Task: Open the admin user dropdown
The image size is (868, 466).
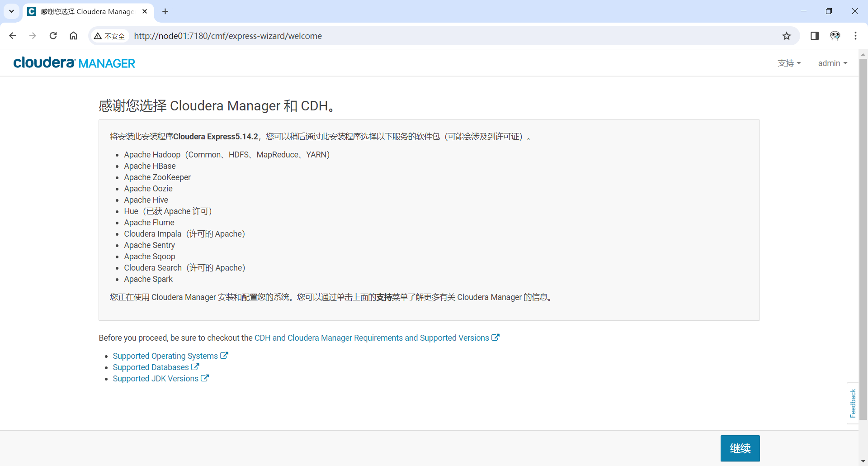Action: point(833,63)
